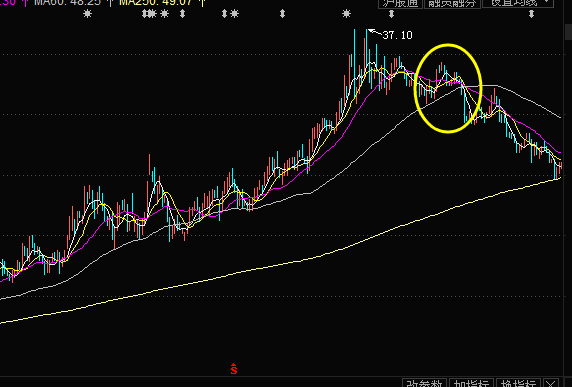Toggle the 沪股通 tag button

400,3
